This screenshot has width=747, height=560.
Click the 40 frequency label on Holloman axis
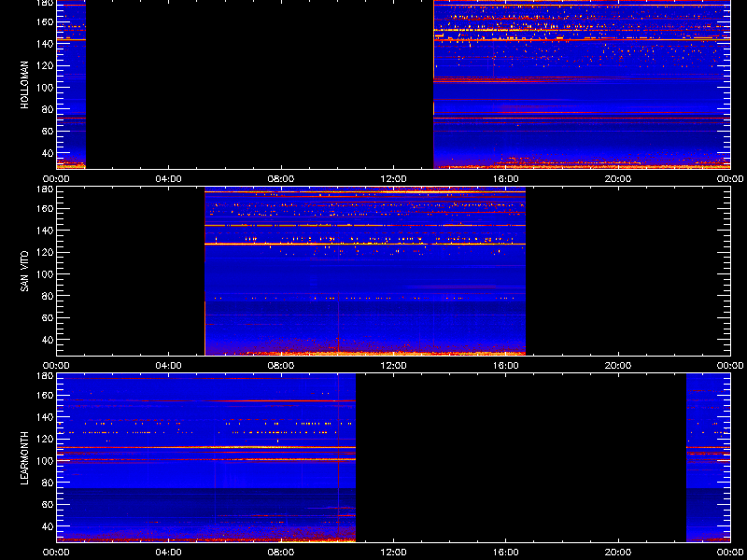pos(49,153)
